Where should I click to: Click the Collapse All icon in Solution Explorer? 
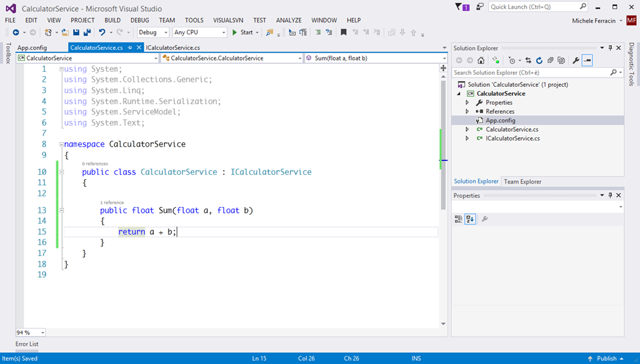550,61
